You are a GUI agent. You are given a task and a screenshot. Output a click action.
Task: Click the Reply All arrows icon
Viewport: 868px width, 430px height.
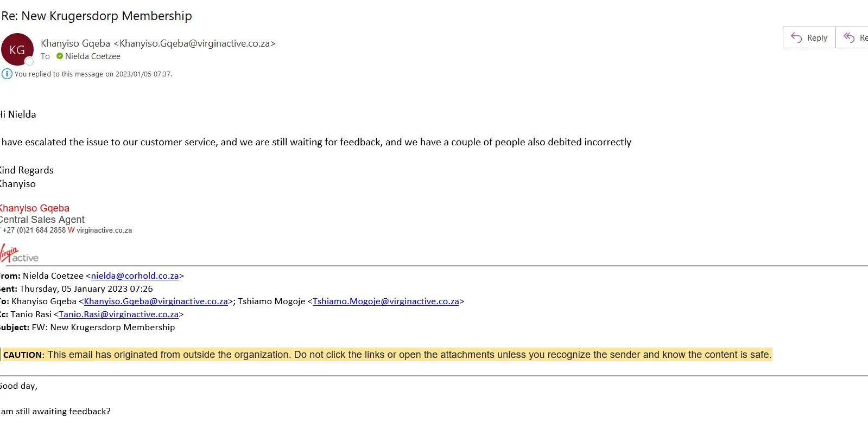click(849, 37)
